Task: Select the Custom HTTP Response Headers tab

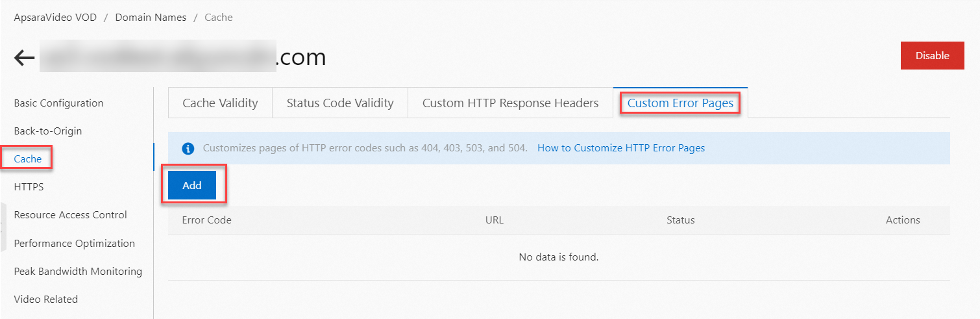Action: point(510,103)
